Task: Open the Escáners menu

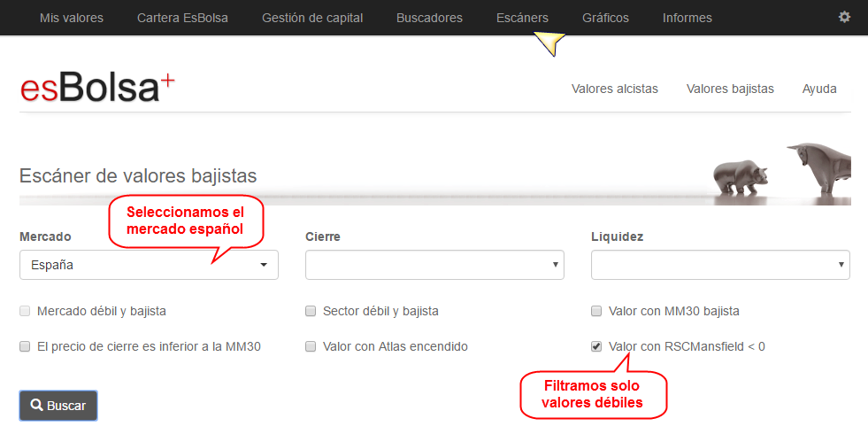Action: 523,18
